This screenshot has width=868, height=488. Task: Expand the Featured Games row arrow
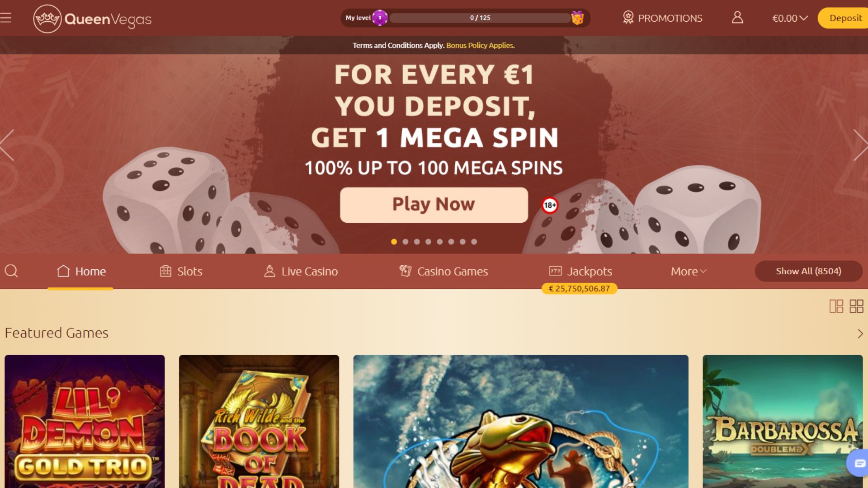pos(860,333)
